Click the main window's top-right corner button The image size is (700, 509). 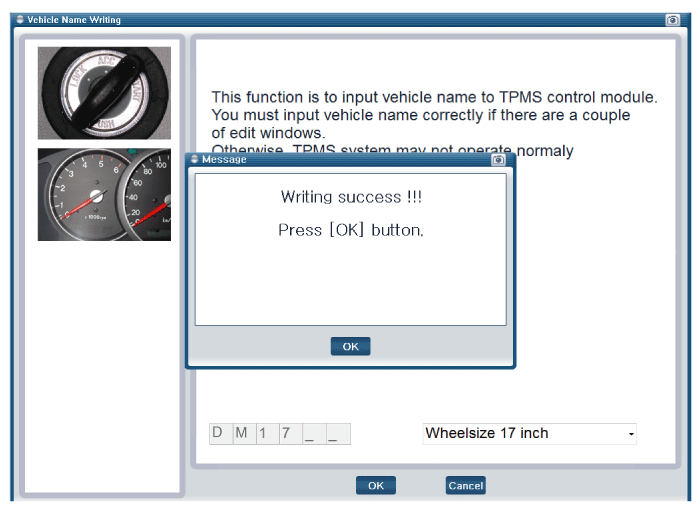click(x=672, y=19)
